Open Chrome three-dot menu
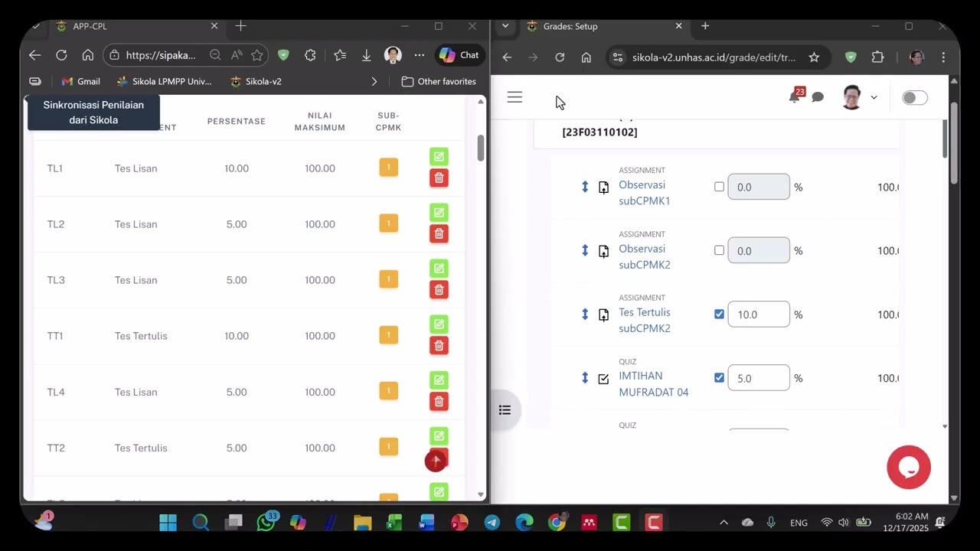Image resolution: width=980 pixels, height=551 pixels. pos(943,57)
